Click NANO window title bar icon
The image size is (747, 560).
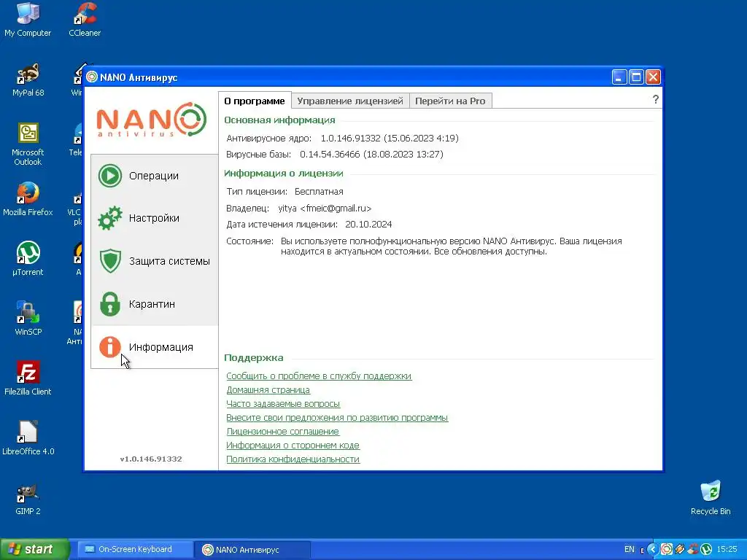click(92, 77)
